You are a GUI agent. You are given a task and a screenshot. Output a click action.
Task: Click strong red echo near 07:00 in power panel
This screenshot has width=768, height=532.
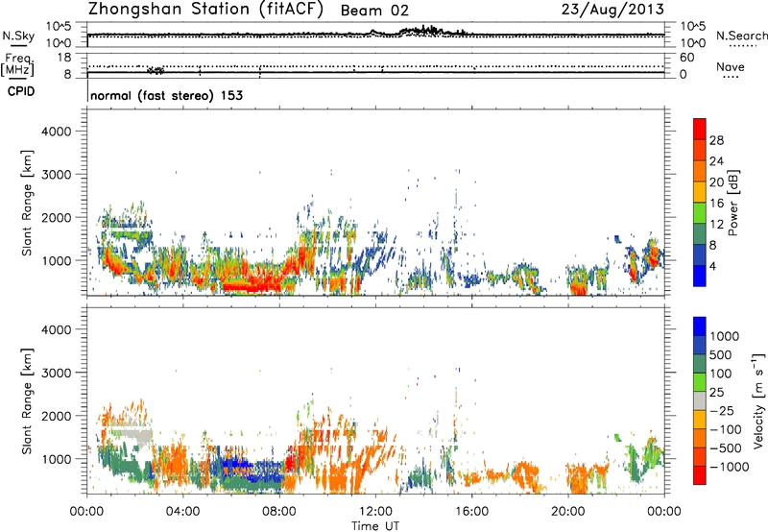[x=254, y=285]
